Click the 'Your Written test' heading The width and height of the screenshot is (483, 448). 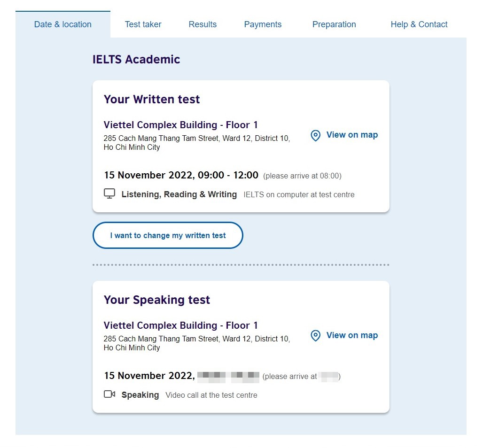[x=152, y=99]
